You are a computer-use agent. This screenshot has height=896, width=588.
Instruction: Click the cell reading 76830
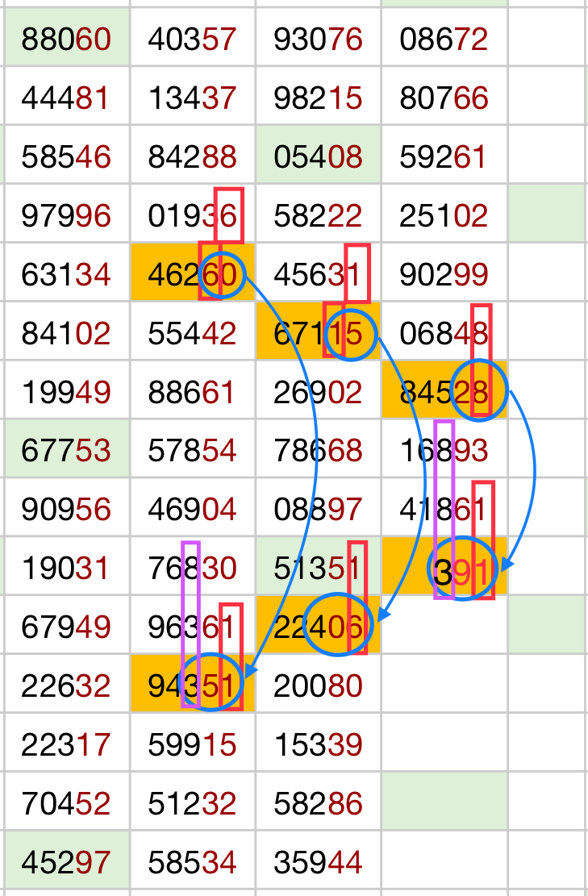click(192, 568)
